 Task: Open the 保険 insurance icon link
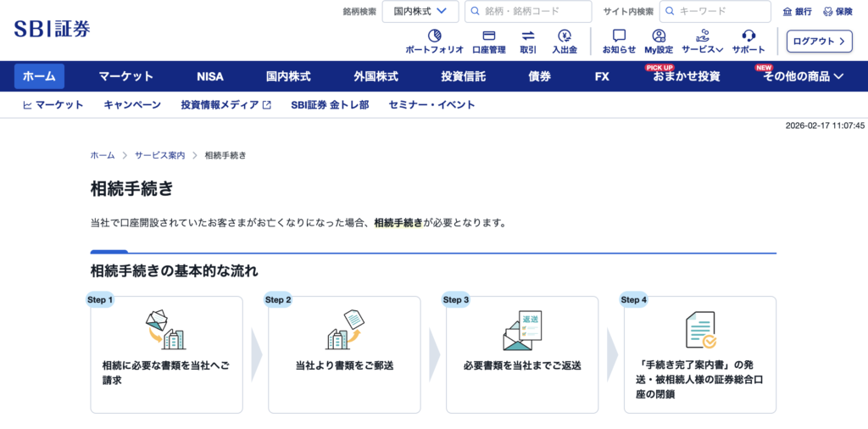pos(837,12)
